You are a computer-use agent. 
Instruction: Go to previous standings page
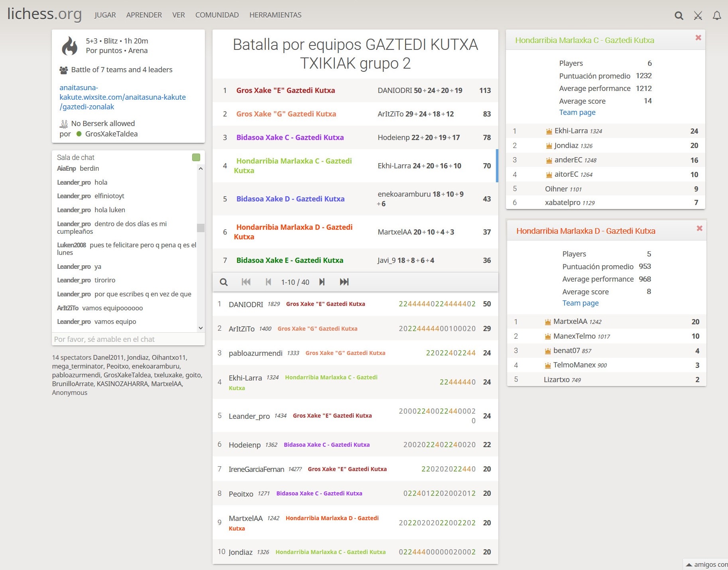click(x=268, y=282)
